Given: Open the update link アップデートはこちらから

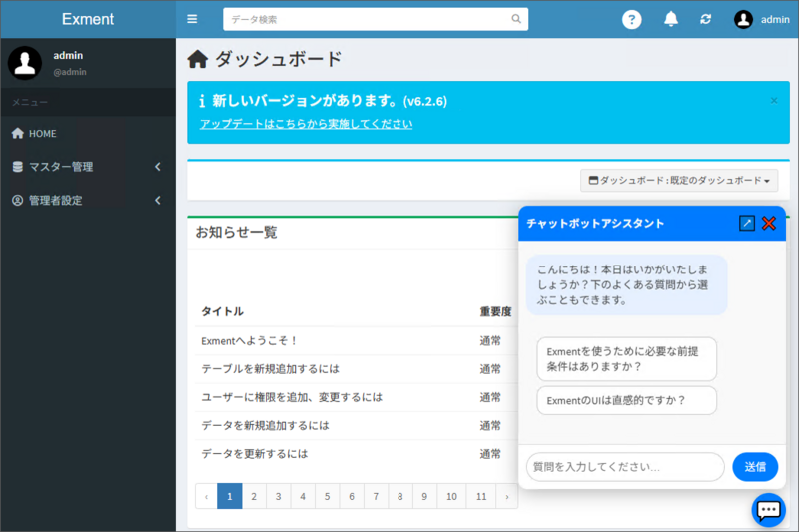Looking at the screenshot, I should click(307, 124).
